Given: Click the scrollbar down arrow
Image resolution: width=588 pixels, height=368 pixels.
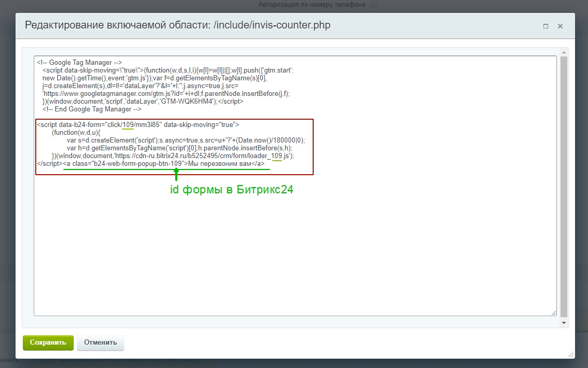Looking at the screenshot, I should [x=564, y=322].
